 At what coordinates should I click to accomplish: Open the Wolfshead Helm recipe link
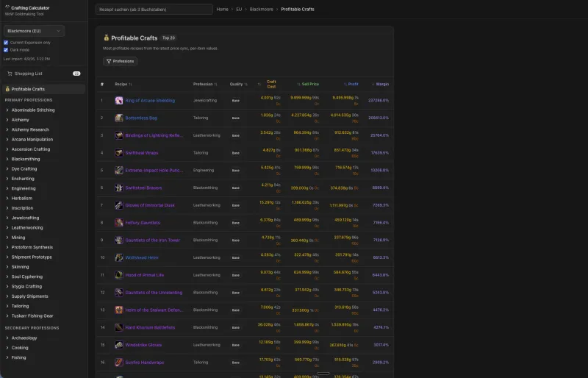[x=142, y=257]
